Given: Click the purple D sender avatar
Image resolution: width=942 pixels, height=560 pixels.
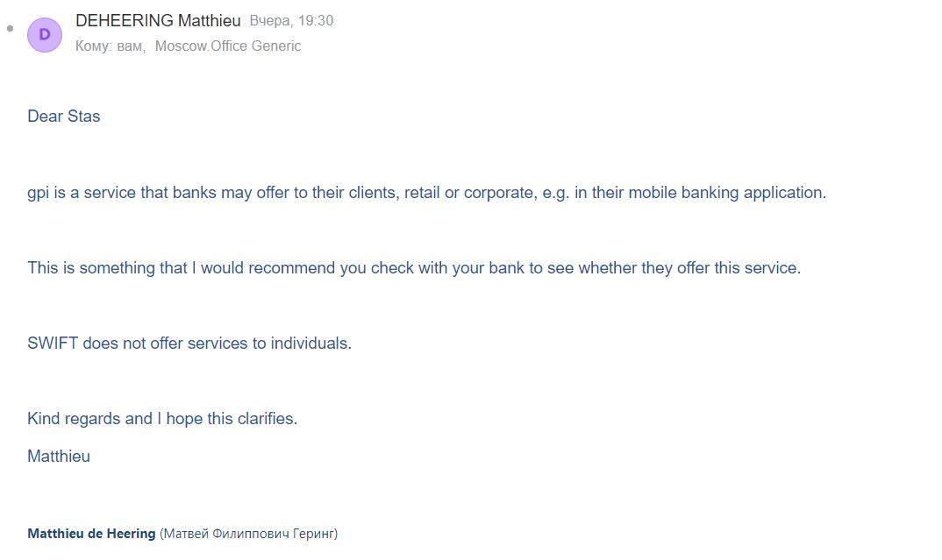Looking at the screenshot, I should click(x=45, y=35).
